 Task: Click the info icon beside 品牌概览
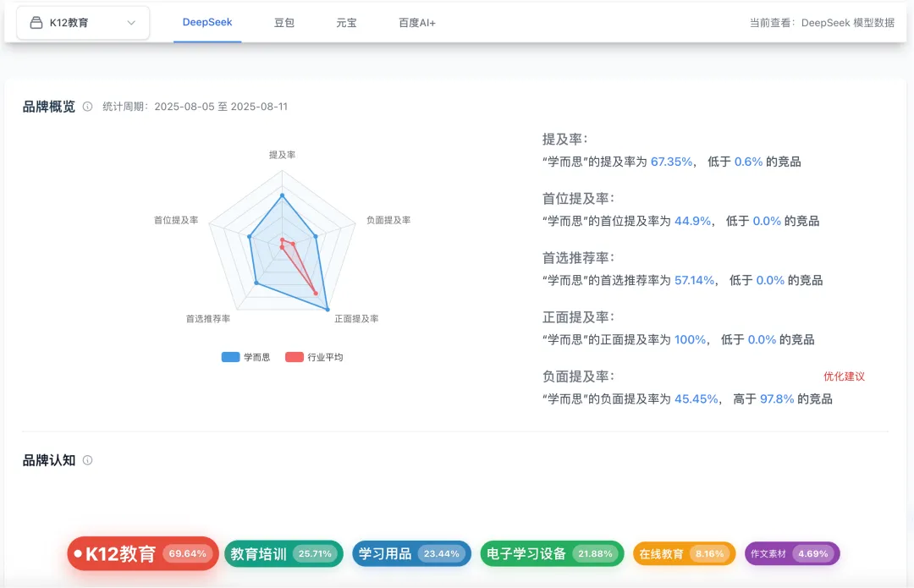point(87,107)
